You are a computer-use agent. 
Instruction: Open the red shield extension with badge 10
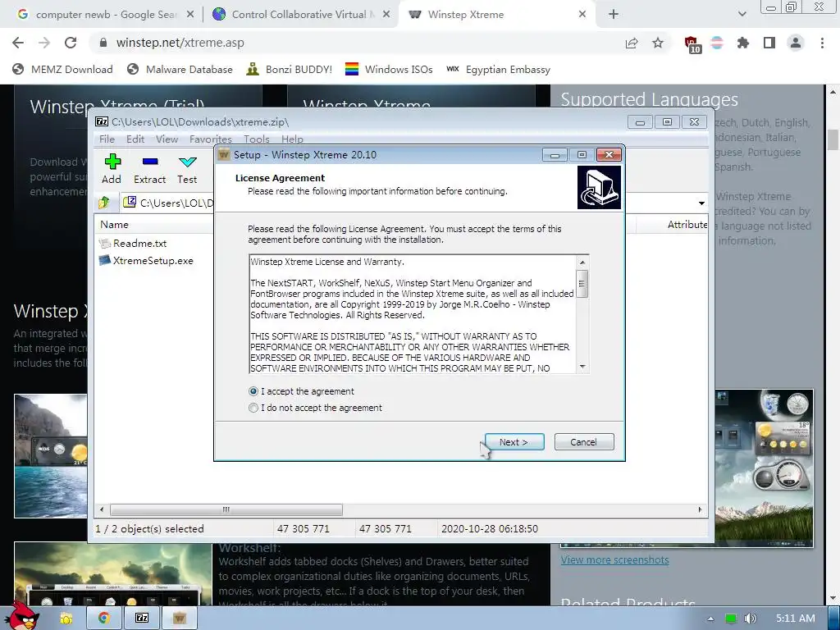[692, 44]
